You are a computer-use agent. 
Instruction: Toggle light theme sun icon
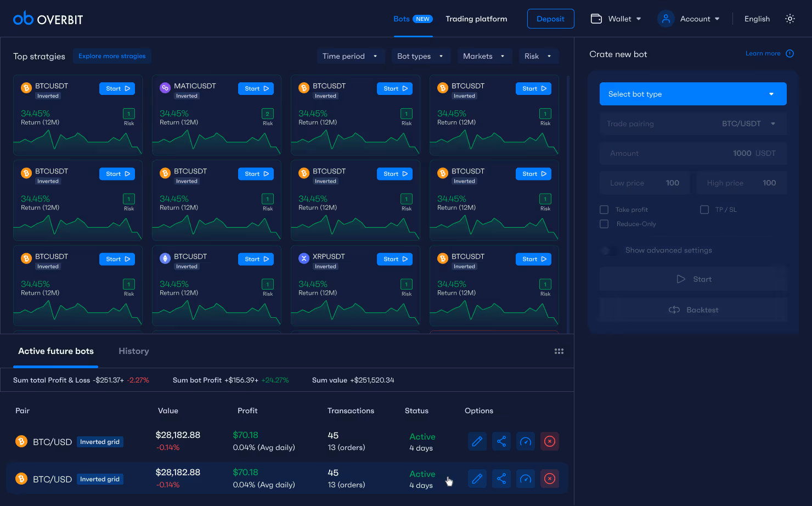790,19
